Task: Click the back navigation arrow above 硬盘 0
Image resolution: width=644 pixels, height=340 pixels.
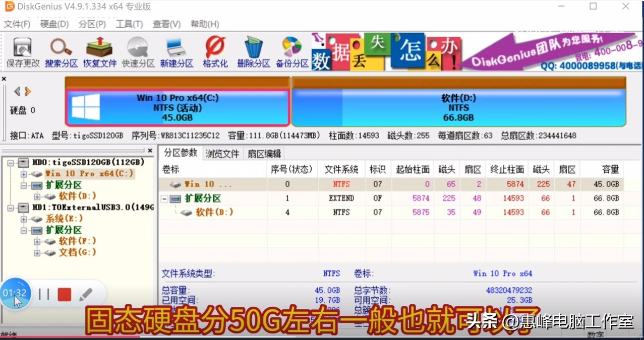Action: (x=17, y=91)
